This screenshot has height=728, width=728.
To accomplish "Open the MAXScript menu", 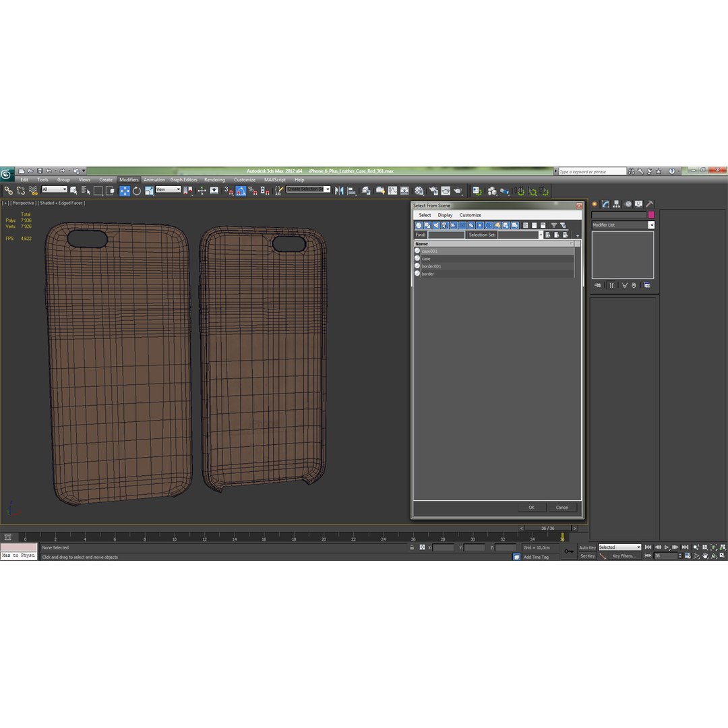I will pos(275,180).
